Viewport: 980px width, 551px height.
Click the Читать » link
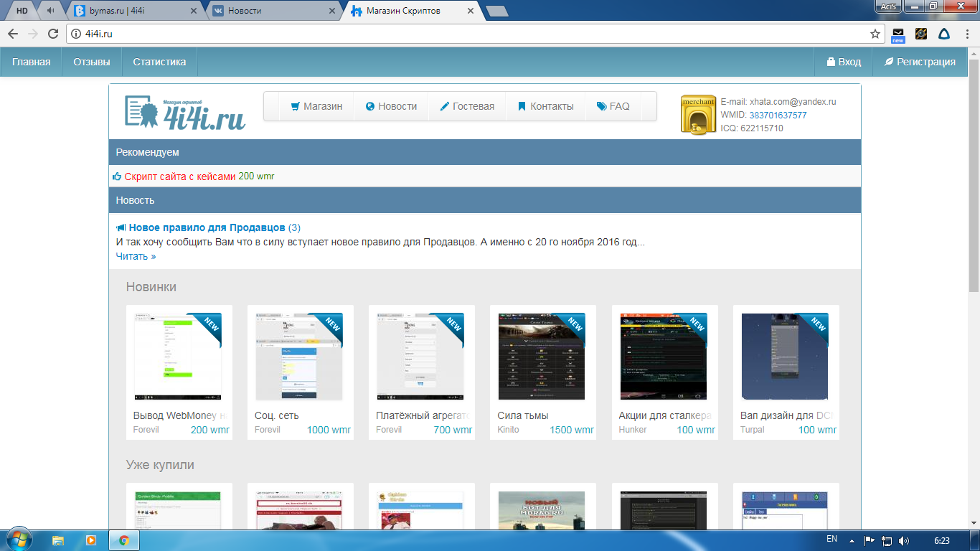[x=136, y=256]
